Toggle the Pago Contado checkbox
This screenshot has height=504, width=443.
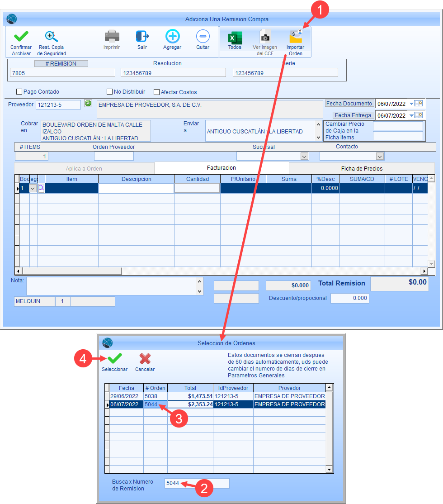pyautogui.click(x=19, y=91)
